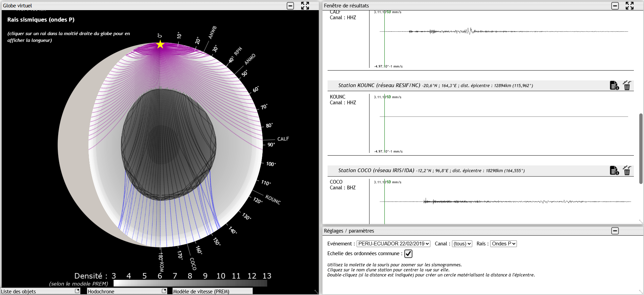
Task: Click the density gradient scale bar
Action: [190, 283]
